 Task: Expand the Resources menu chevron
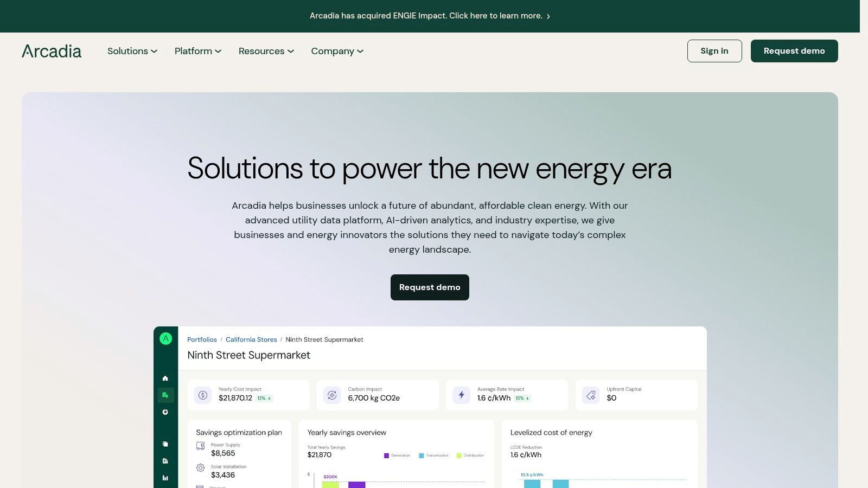click(291, 52)
